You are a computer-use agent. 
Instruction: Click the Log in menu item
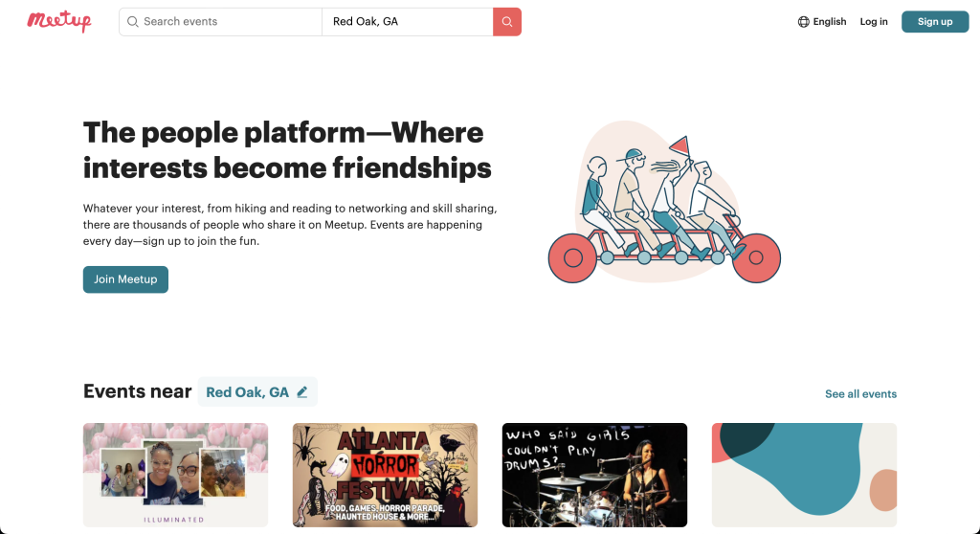coord(873,22)
